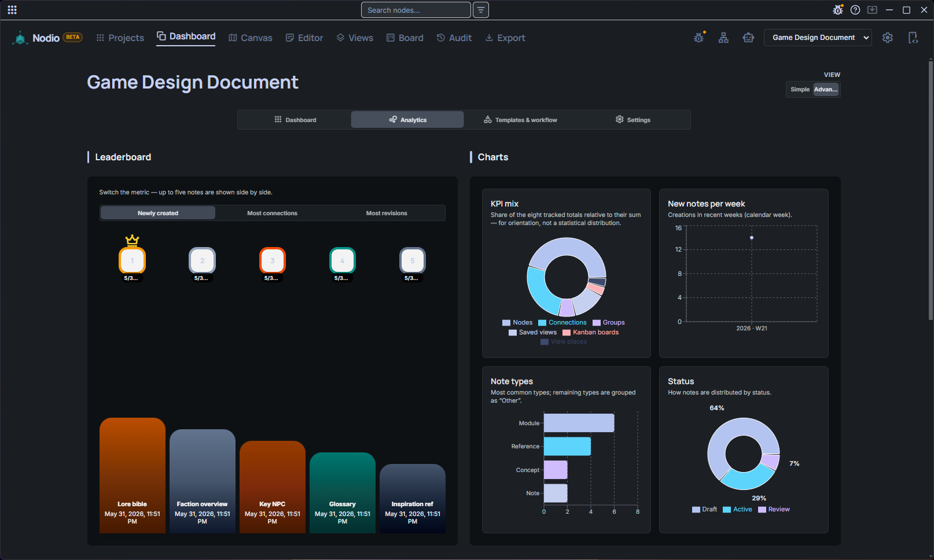
Task: Switch leaderboard to Most revisions
Action: pos(387,213)
